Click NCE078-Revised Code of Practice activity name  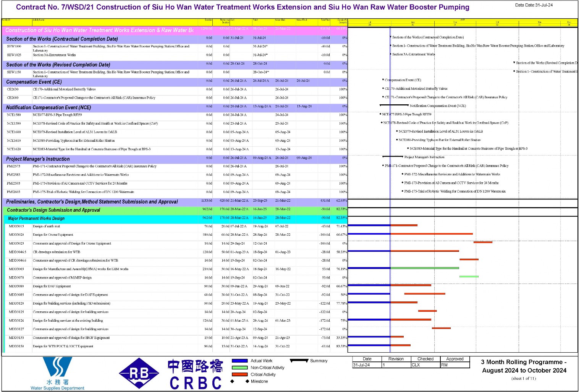coord(95,123)
